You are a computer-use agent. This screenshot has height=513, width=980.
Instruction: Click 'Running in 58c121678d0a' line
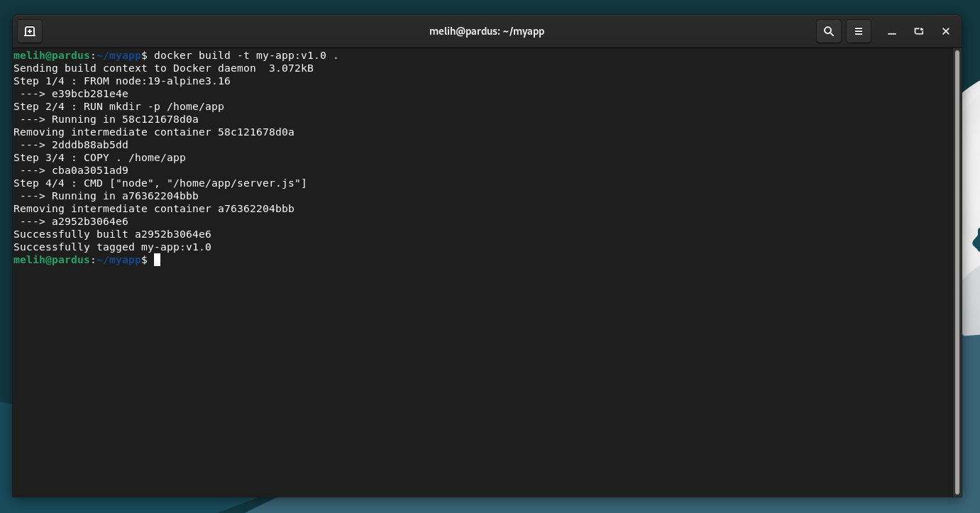tap(109, 119)
